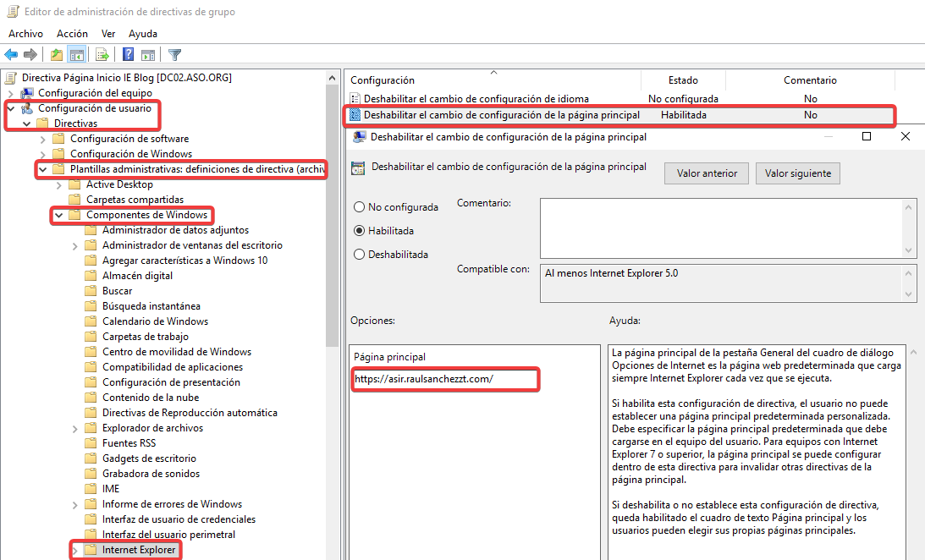Expand the 'Configuración del equipo' node
Screen dimensions: 925x560
(x=10, y=93)
